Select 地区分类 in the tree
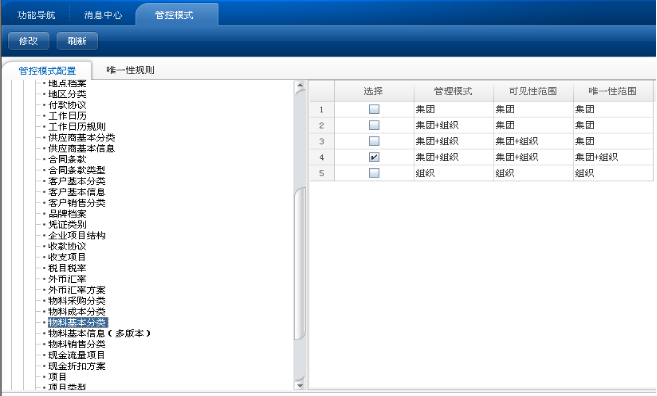The width and height of the screenshot is (657, 396). coord(67,94)
